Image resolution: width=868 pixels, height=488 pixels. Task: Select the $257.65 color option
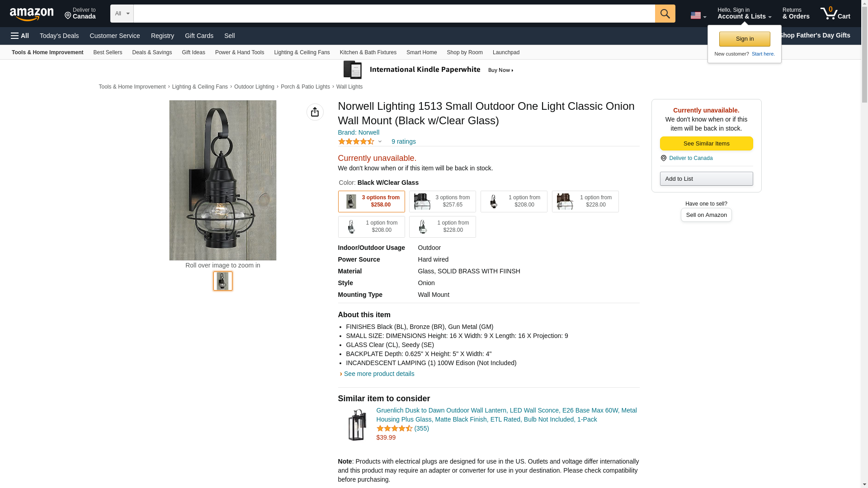442,202
